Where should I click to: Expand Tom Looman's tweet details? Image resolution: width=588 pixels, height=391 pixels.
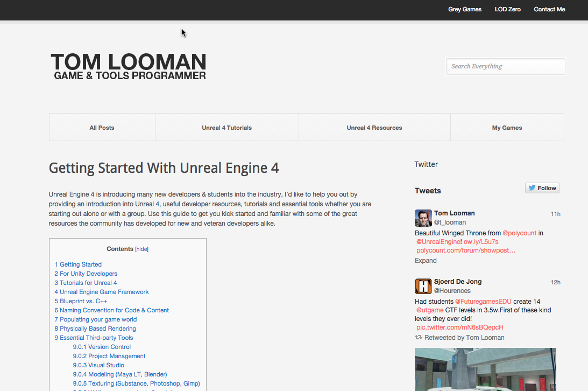(426, 260)
